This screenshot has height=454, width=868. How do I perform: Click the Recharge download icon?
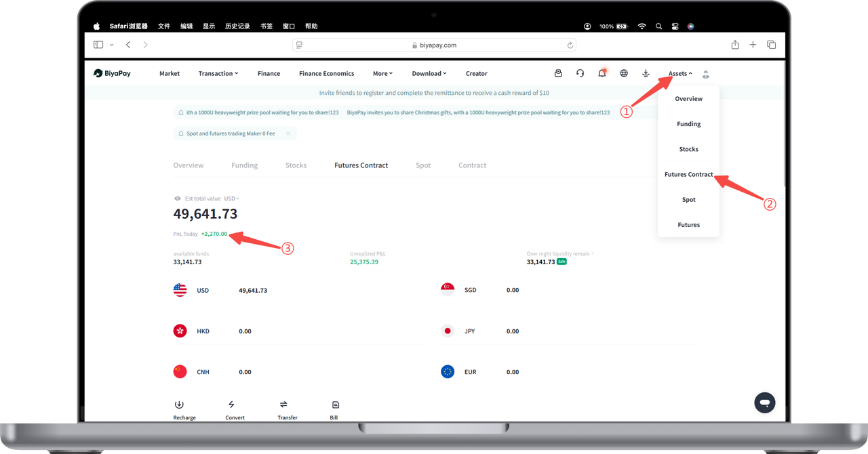click(179, 405)
